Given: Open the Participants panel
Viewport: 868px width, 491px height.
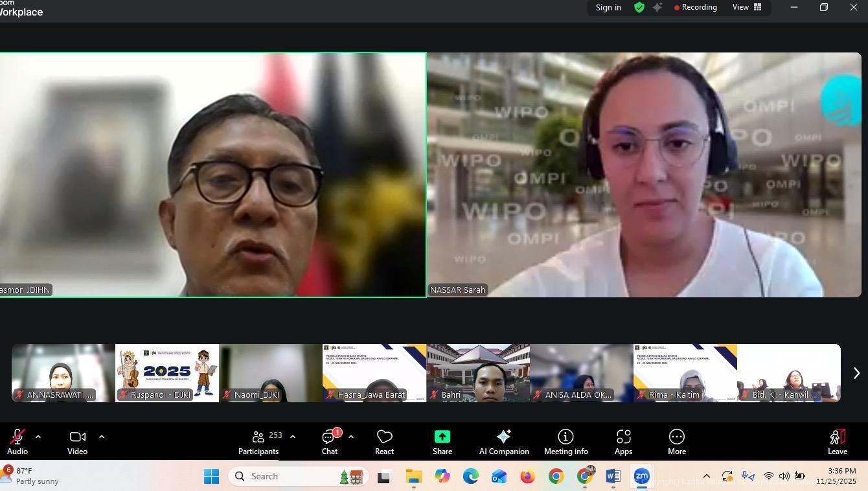Looking at the screenshot, I should (x=258, y=442).
